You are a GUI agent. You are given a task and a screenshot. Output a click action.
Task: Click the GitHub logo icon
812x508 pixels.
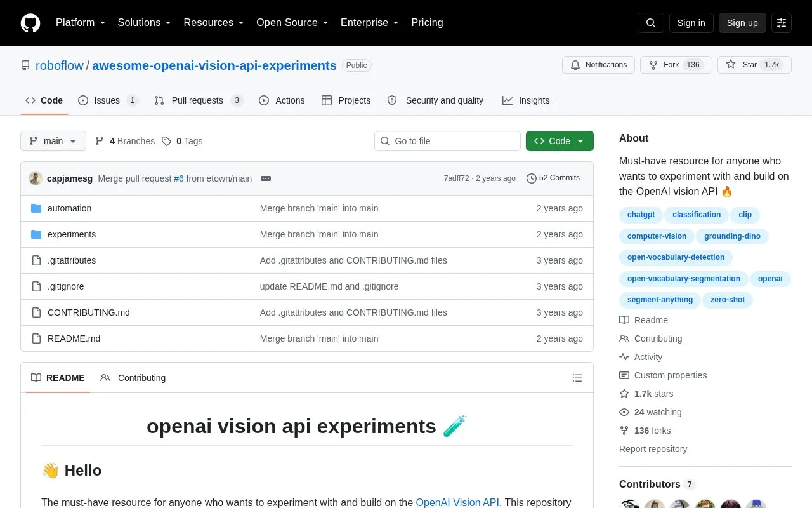[x=30, y=23]
